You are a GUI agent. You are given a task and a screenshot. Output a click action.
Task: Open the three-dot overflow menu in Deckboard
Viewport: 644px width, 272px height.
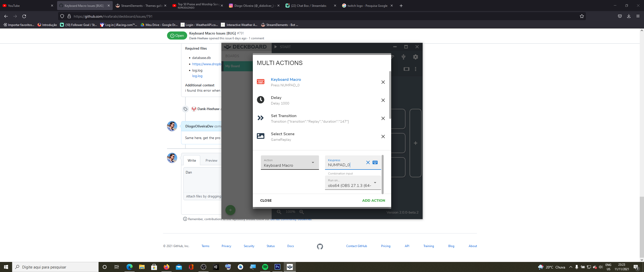pyautogui.click(x=416, y=69)
